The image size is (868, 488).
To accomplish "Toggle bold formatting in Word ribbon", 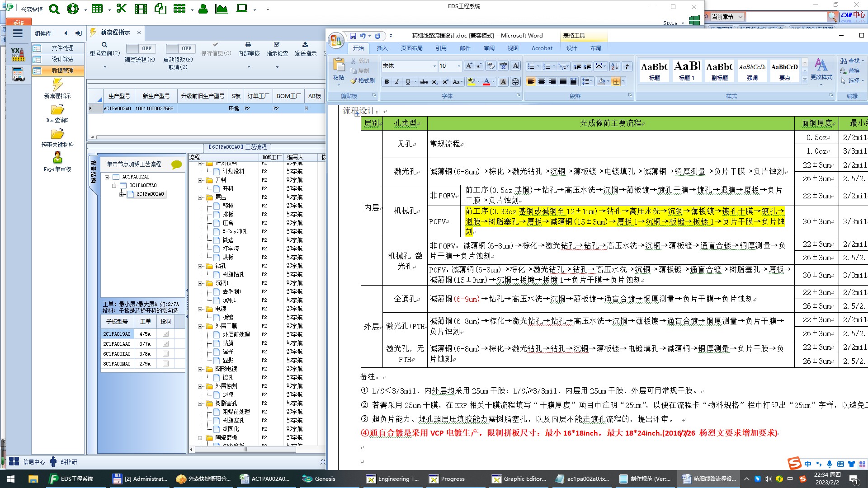I will coord(387,82).
